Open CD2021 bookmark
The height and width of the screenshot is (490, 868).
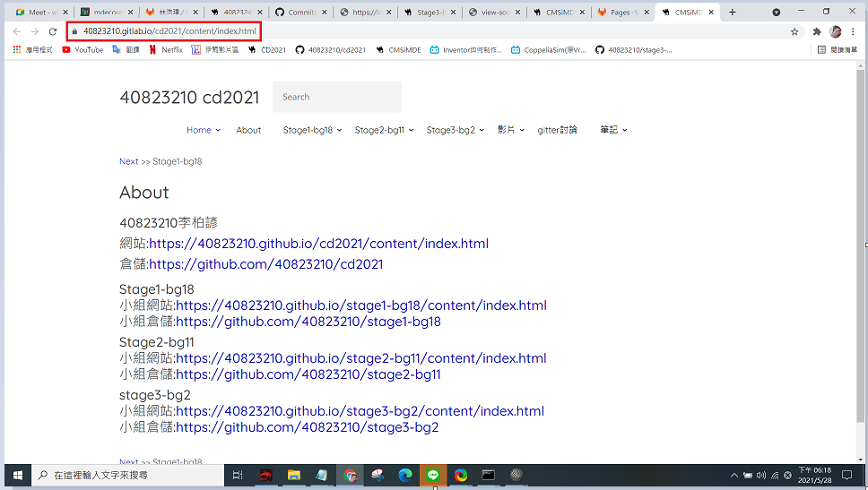(267, 50)
